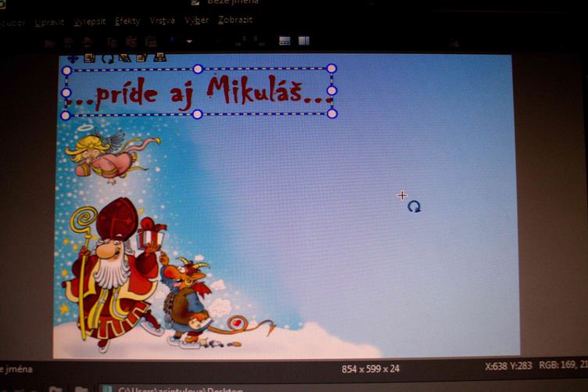Choose the Resize transform tool beside Move
This screenshot has height=392, width=588.
90,58
